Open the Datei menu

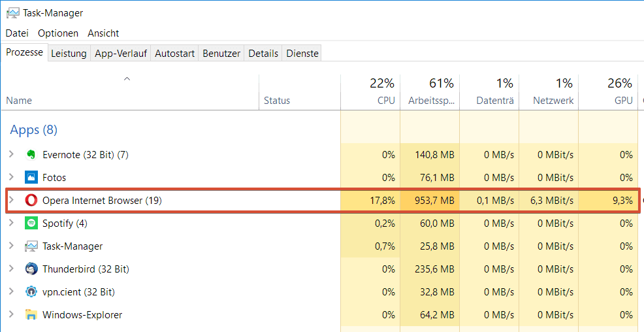point(17,33)
